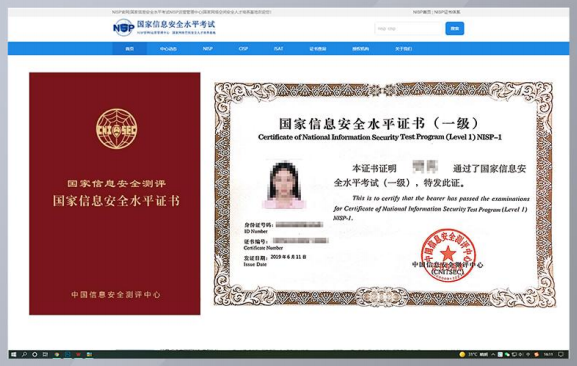
Task: Click the taskbar search magnifier icon
Action: (24, 355)
